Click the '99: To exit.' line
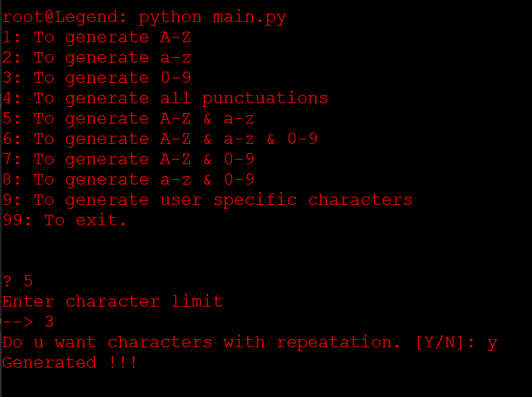Screen dimensions: 532x397 [64, 220]
